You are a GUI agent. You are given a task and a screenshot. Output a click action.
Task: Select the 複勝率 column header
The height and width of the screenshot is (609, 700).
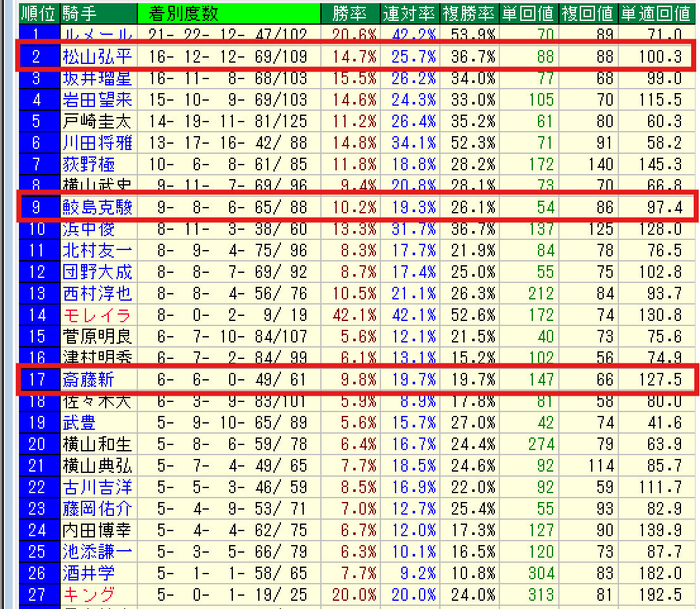[470, 13]
